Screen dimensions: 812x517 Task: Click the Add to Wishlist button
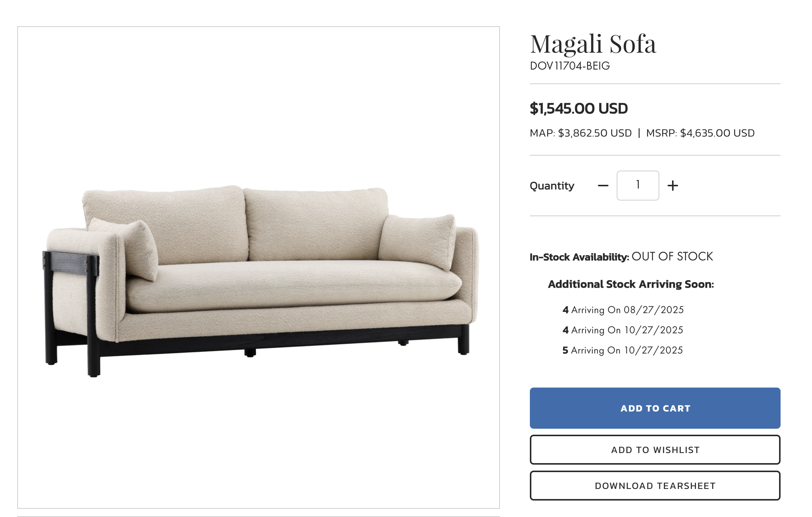655,450
